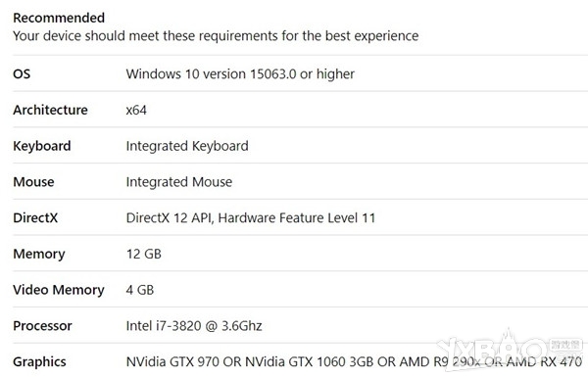The image size is (588, 377).
Task: Click the DirectX row label
Action: (x=35, y=217)
